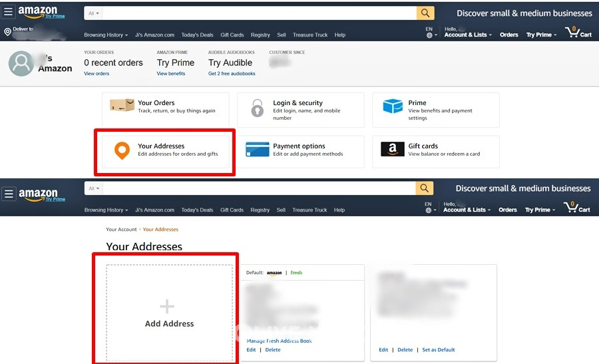Click Delete on the second address card
This screenshot has width=599, height=364.
tap(405, 349)
